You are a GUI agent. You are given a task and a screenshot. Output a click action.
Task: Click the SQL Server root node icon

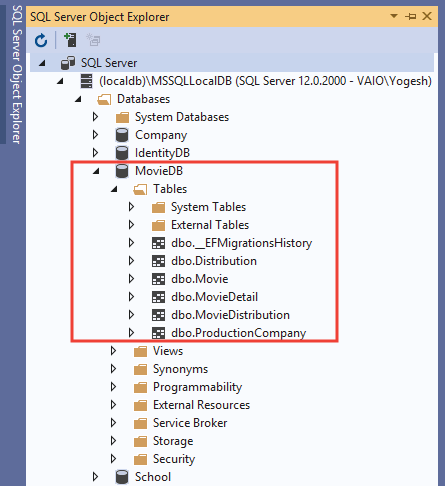coord(68,63)
